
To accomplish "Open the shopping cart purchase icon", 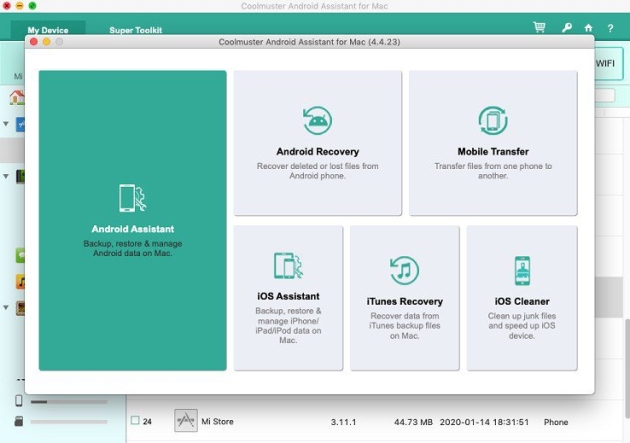I will [539, 27].
